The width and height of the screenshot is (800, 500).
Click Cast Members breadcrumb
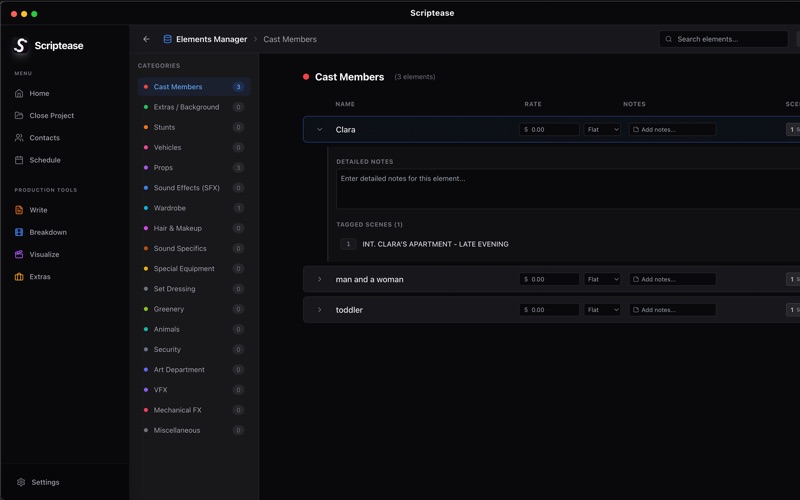pyautogui.click(x=290, y=39)
